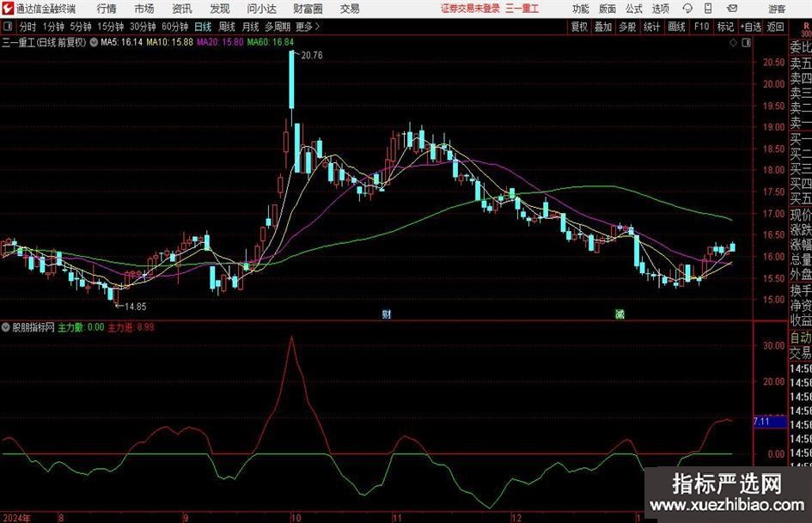Click the green 减 marker icon on chart

(620, 313)
